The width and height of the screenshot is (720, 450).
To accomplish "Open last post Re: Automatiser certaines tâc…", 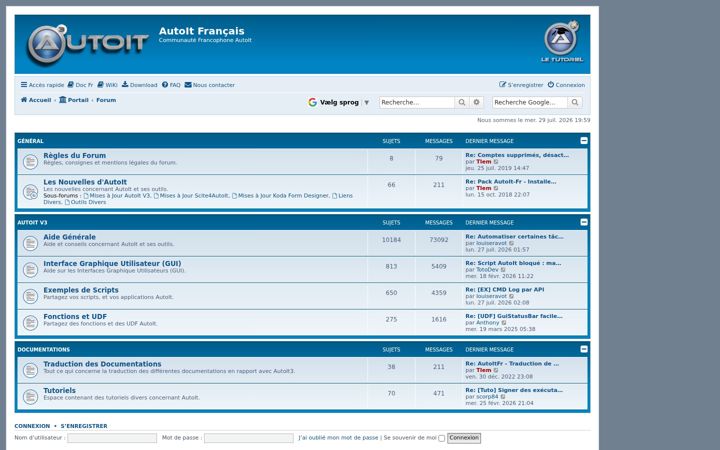I will point(514,237).
